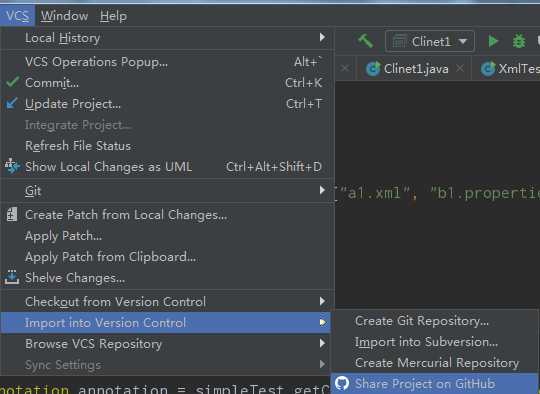
Task: Open the Help menu
Action: (x=113, y=16)
